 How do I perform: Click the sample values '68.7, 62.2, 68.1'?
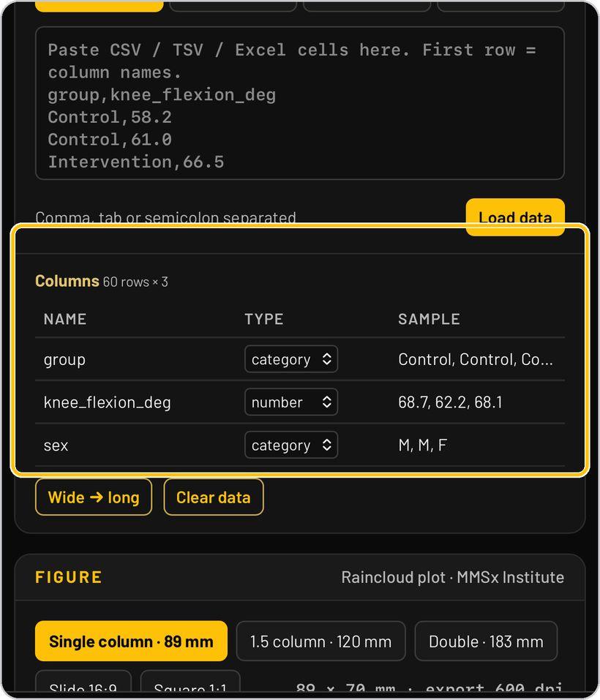450,402
